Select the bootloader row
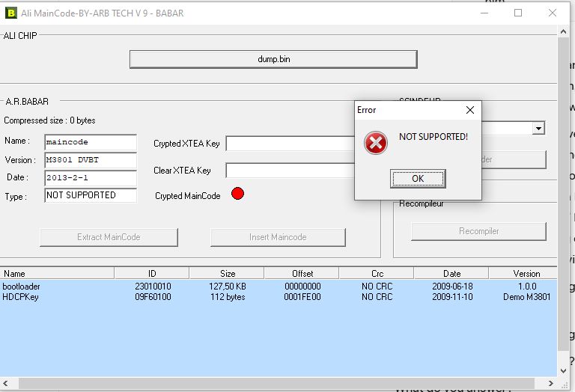 (279, 286)
